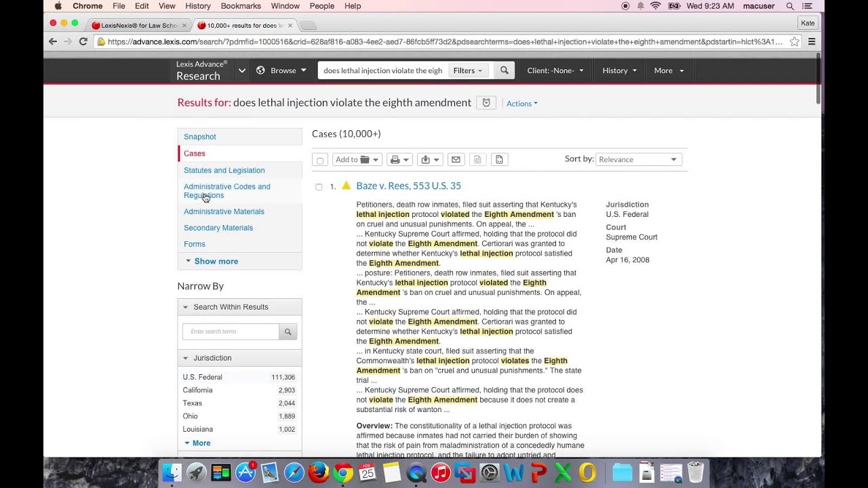
Task: Click the search magnifier button in Lexis header
Action: tap(504, 70)
